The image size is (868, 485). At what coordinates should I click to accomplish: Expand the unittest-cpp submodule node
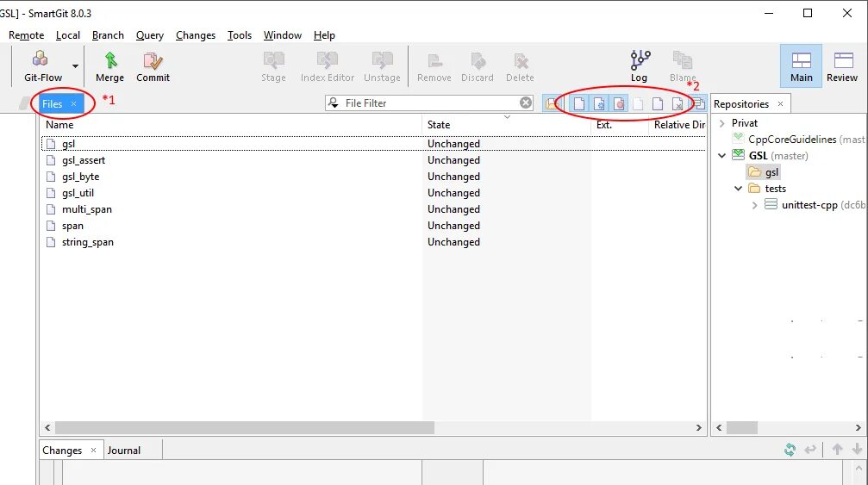click(x=754, y=205)
